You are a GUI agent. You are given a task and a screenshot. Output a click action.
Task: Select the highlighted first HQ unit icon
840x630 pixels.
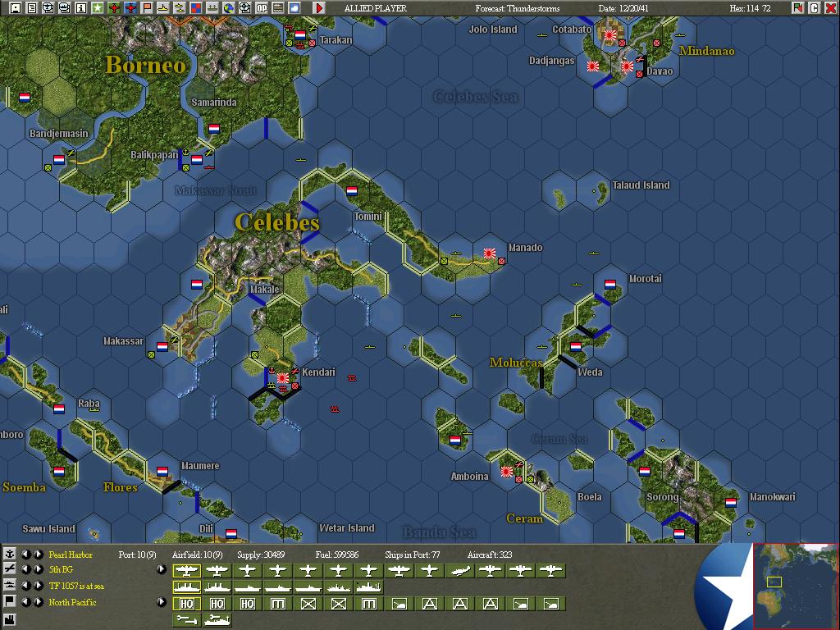click(x=186, y=604)
